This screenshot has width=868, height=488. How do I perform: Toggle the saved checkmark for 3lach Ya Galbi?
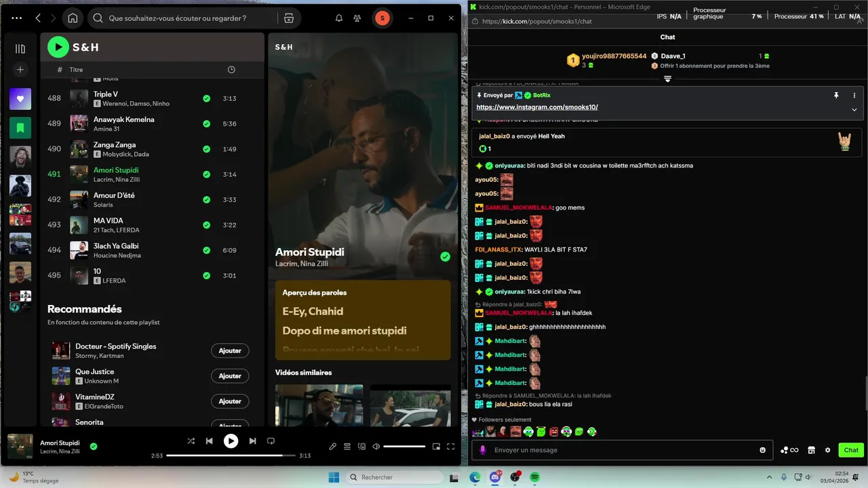pyautogui.click(x=206, y=250)
